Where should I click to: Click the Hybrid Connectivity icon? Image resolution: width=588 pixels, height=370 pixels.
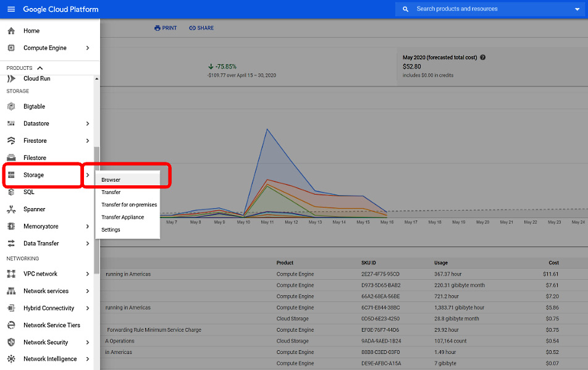pos(11,308)
